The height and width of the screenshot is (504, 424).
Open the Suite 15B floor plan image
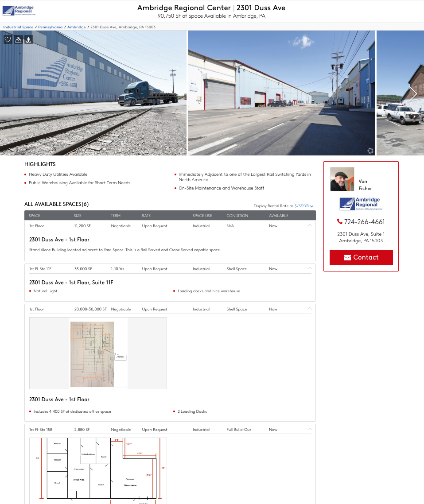point(98,471)
